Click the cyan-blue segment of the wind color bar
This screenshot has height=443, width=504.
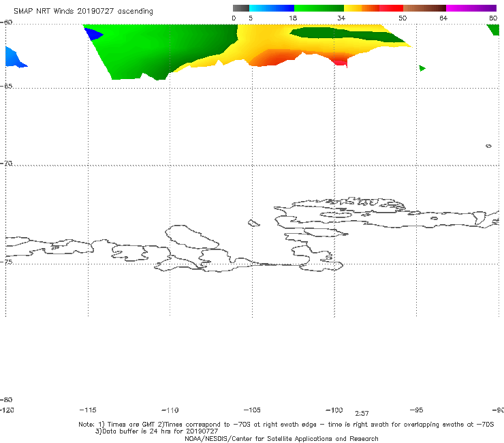(272, 8)
